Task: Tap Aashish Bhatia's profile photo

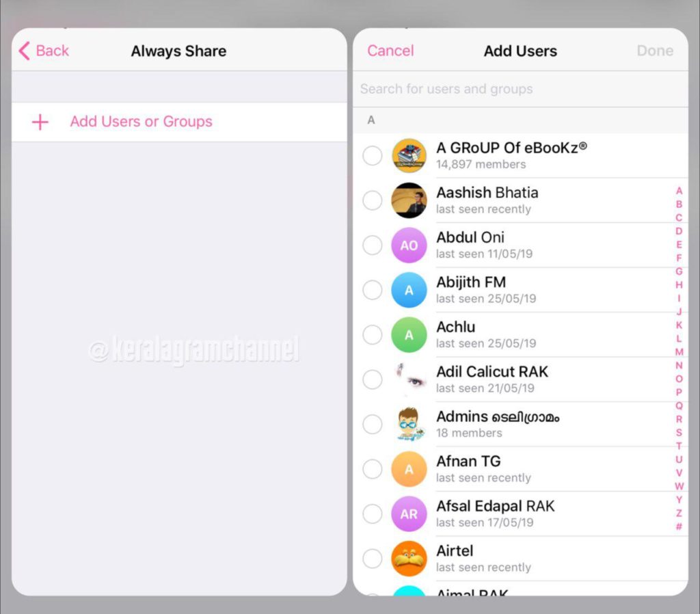Action: point(409,200)
